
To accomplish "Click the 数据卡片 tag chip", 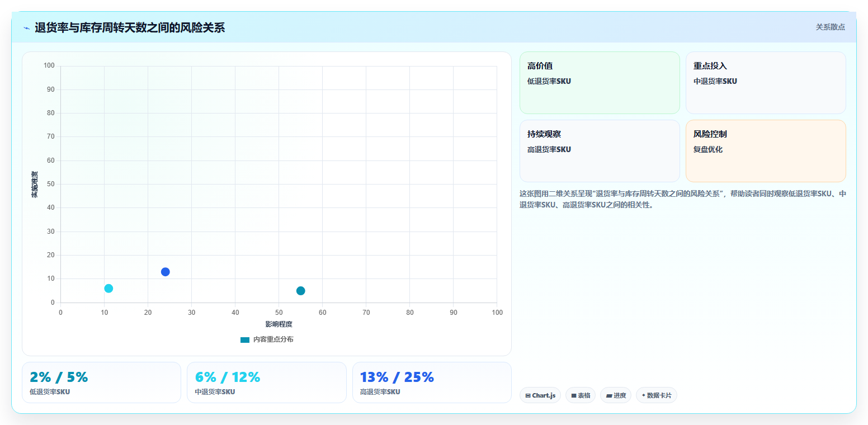I will point(657,395).
